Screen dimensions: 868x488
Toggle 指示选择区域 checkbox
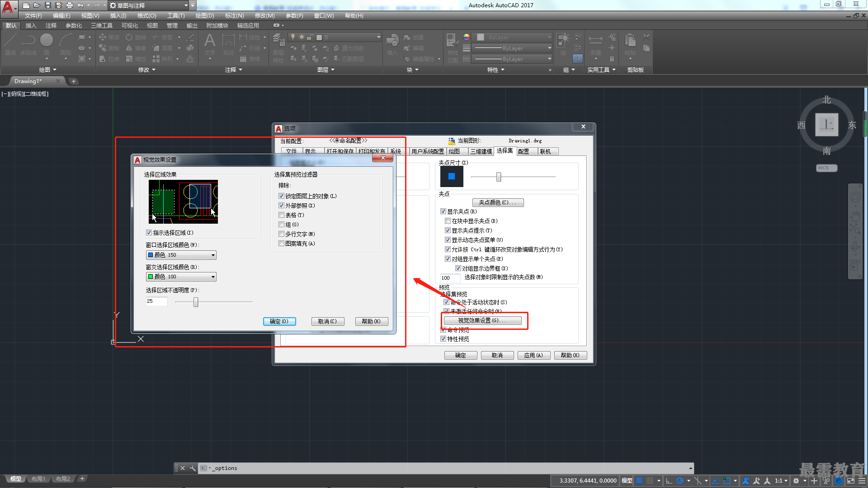click(x=149, y=233)
